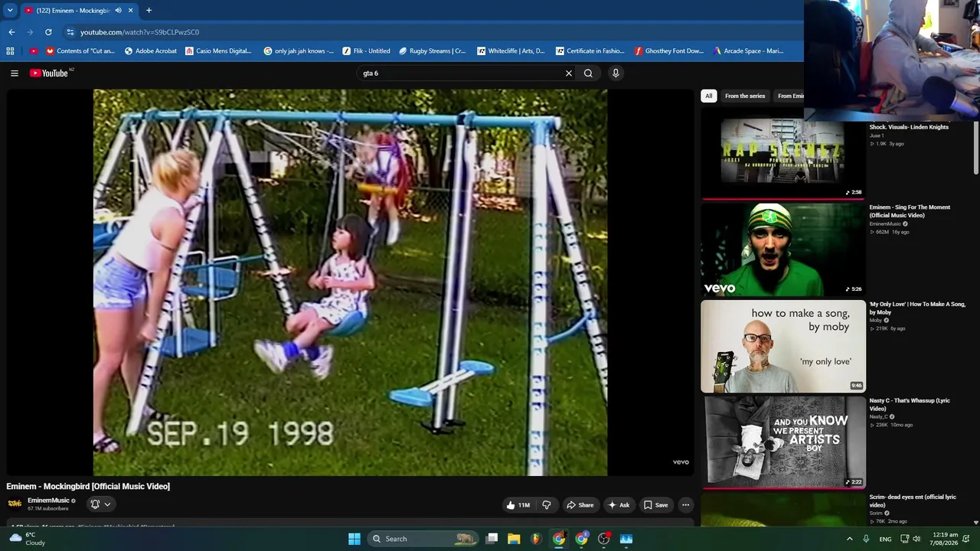The height and width of the screenshot is (551, 980).
Task: Open File Explorer from the taskbar
Action: click(514, 539)
